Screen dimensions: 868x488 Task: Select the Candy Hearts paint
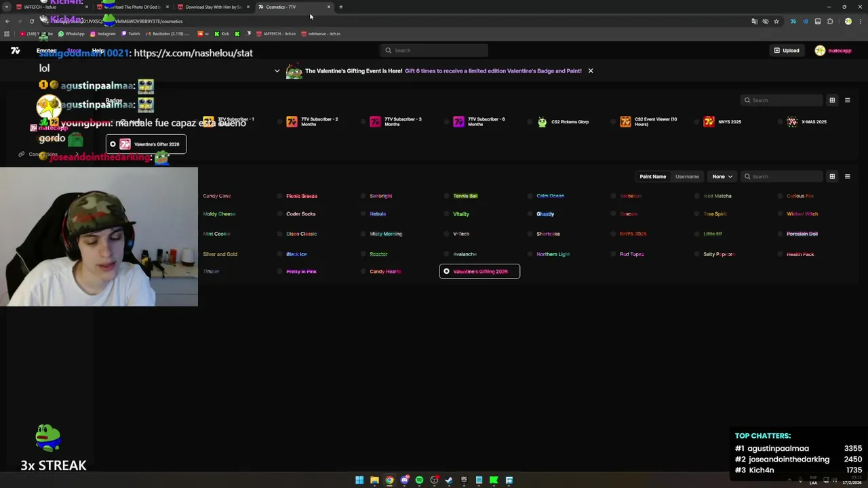(x=384, y=271)
